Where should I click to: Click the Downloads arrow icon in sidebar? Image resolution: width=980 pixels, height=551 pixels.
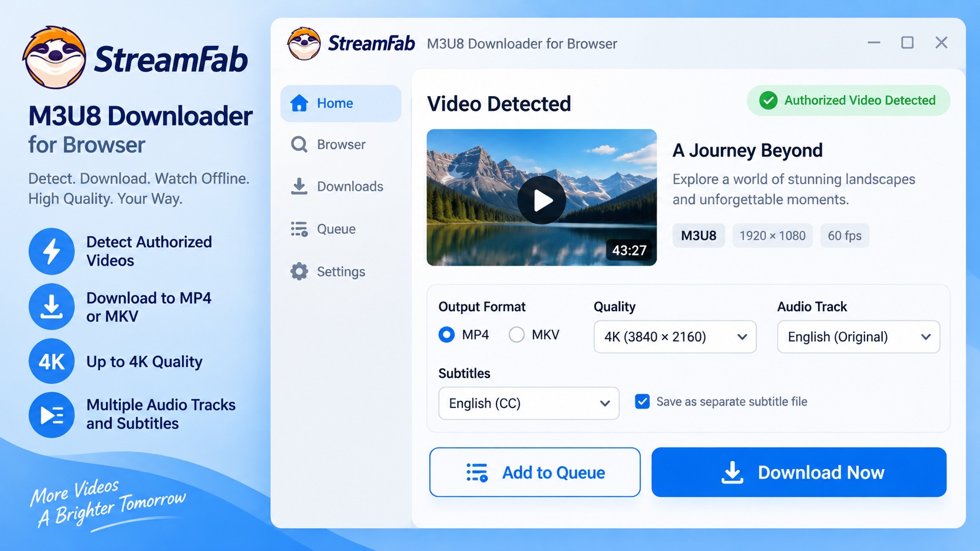click(300, 186)
